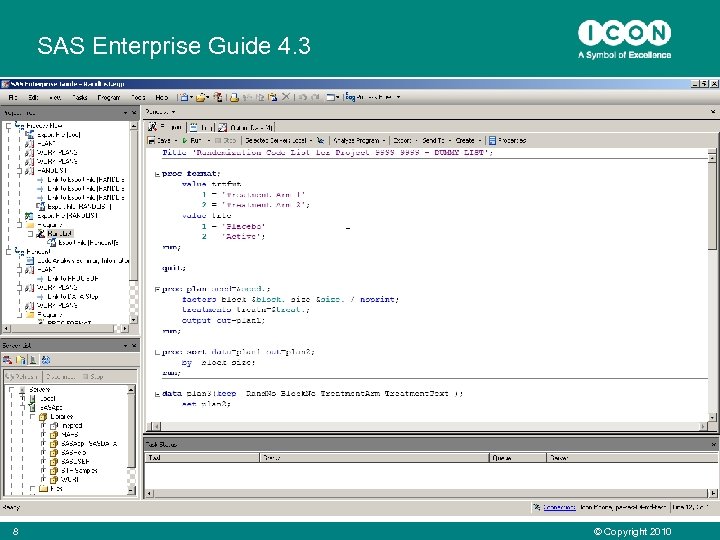720x540 pixels.
Task: Collapse the top Process Flow tree node
Action: click(x=8, y=125)
